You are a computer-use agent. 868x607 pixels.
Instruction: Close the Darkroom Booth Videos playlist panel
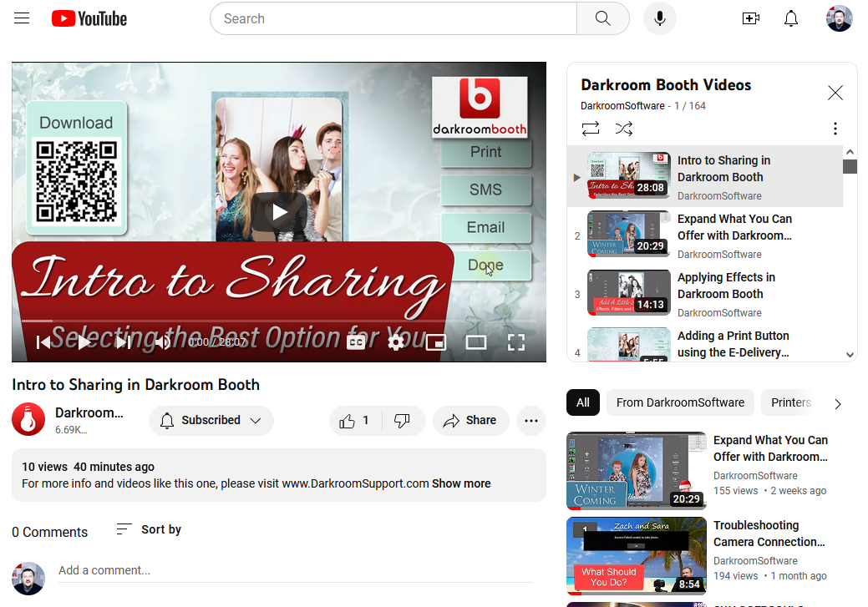pos(835,93)
